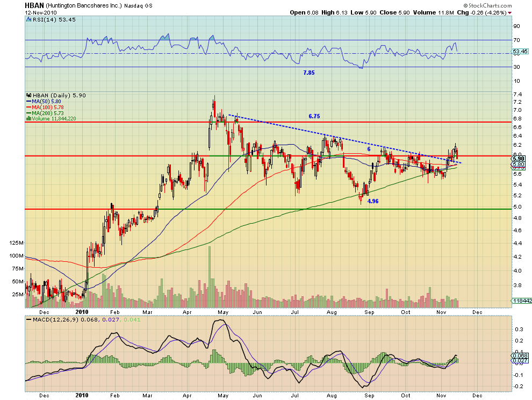Click the HBAN (Daily) 5.90 legend label

pyautogui.click(x=59, y=95)
